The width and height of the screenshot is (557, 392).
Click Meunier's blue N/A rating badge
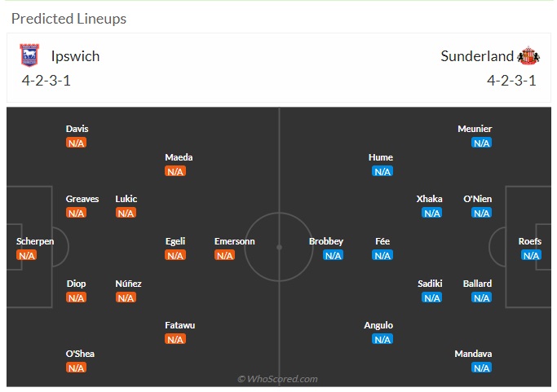[x=481, y=143]
